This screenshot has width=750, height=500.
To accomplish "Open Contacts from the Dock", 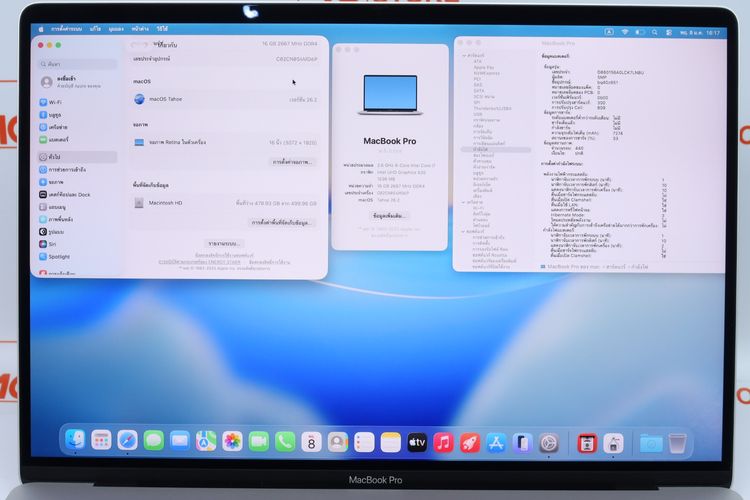I will tap(338, 443).
